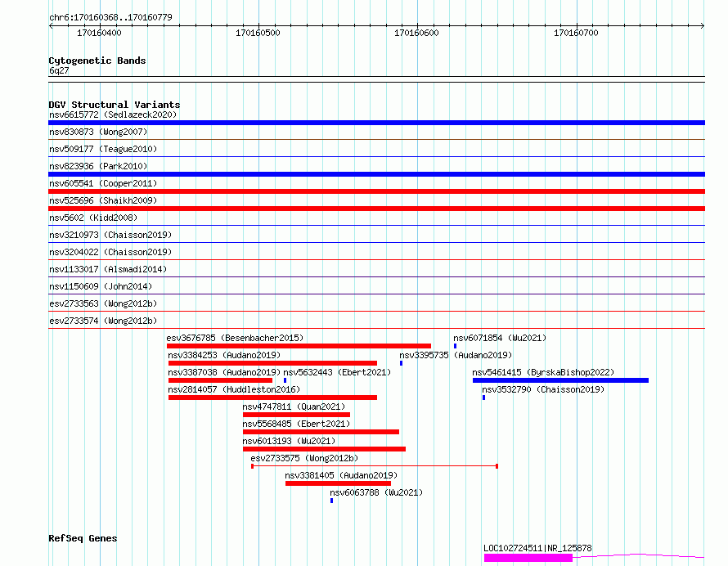Click the red bar under nsv5568485
Viewport: 728px width, 566px height.
tap(321, 432)
